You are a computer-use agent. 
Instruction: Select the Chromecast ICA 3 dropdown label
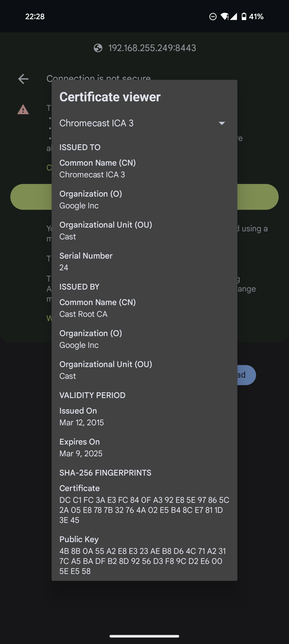click(x=96, y=123)
